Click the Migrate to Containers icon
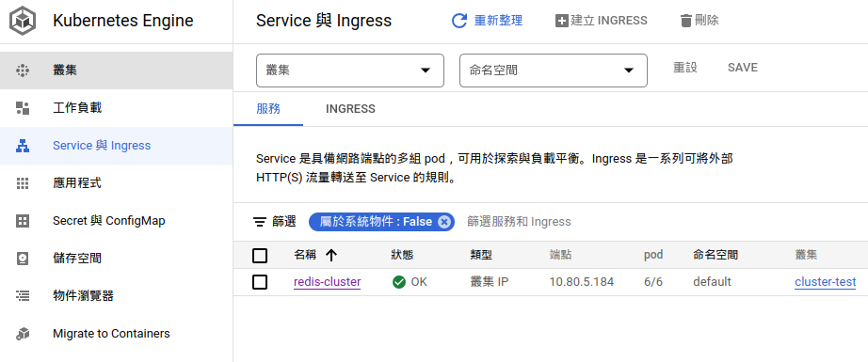This screenshot has width=868, height=362. 23,334
